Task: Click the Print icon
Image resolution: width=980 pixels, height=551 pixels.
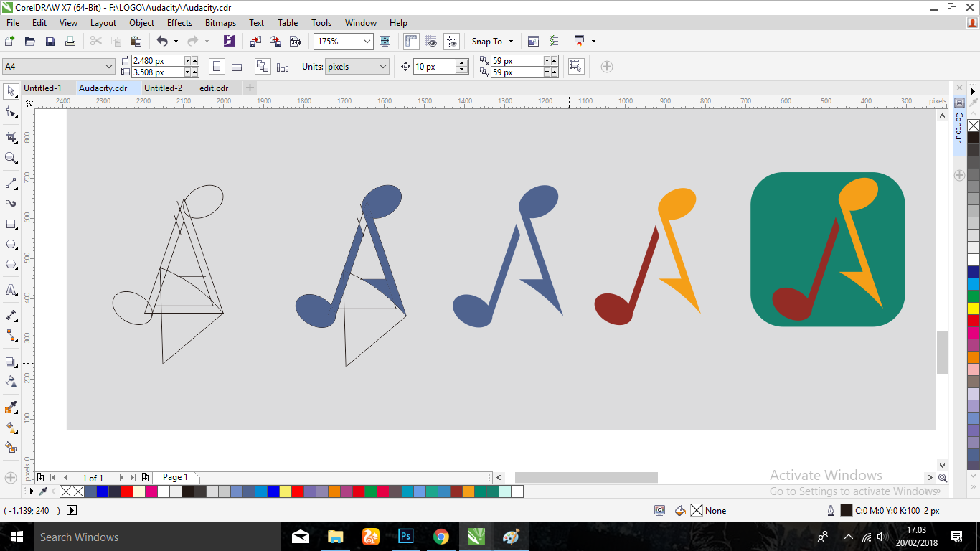Action: coord(70,42)
